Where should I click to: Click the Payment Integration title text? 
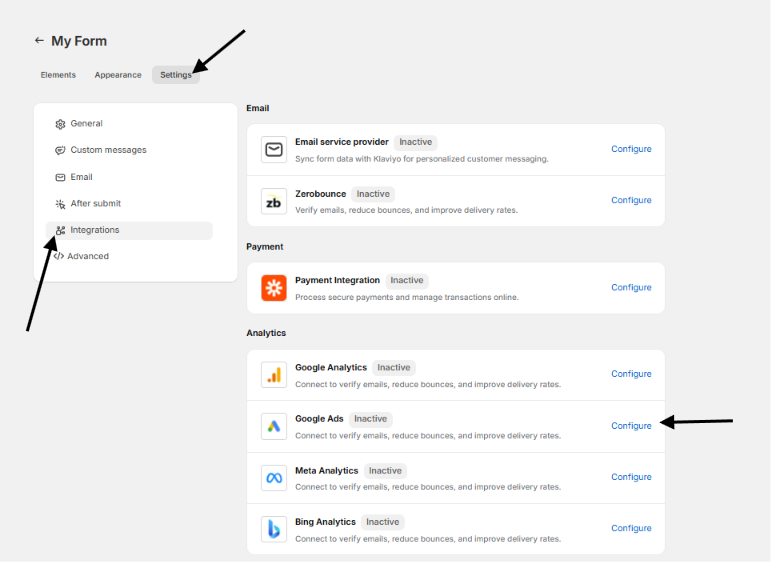337,280
